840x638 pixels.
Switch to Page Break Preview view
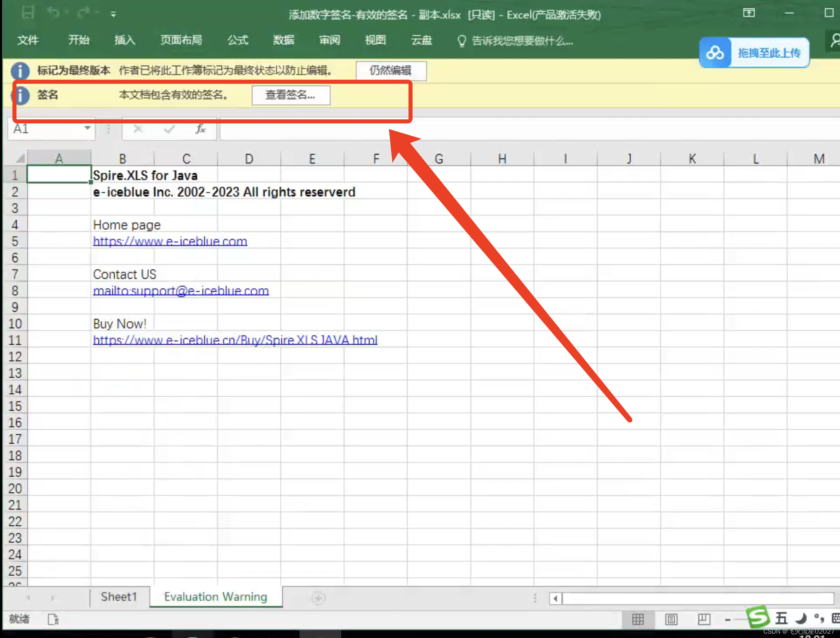coord(704,619)
